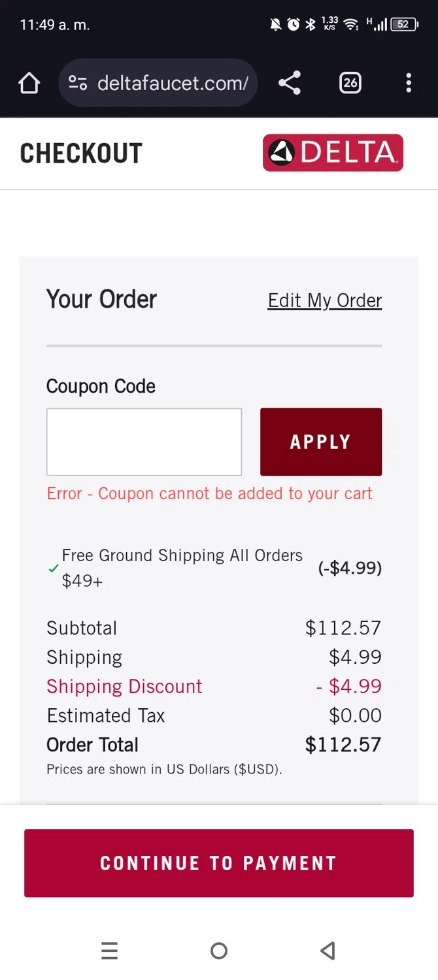
Task: Tap the Android back navigation button
Action: [x=328, y=951]
